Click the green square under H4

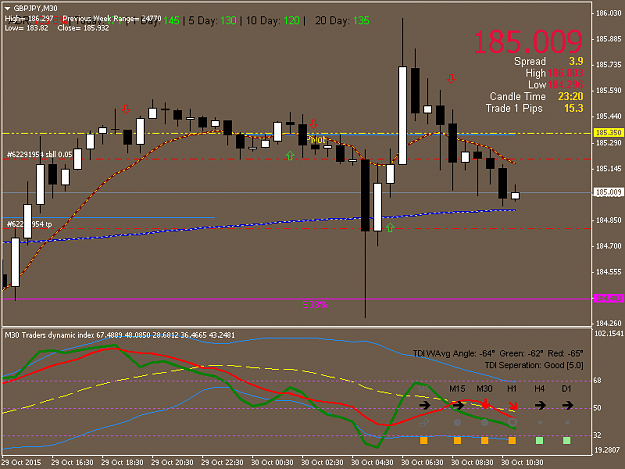(540, 440)
